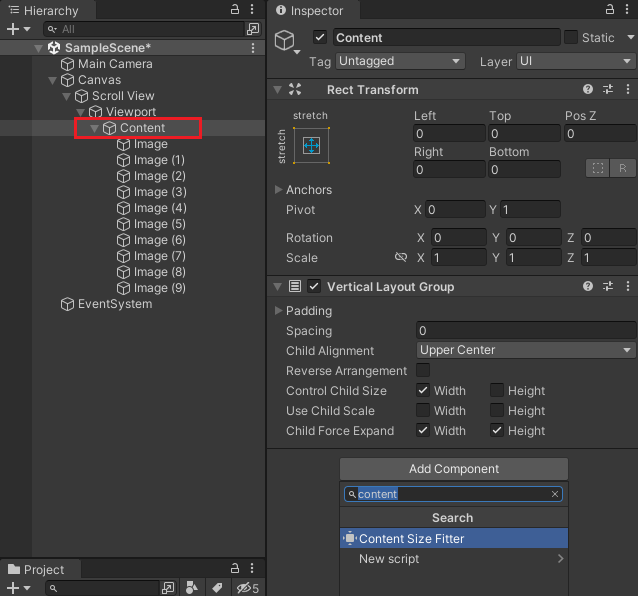Uncheck Child Force Expand Height
Screen dimensions: 638x596
coord(497,430)
